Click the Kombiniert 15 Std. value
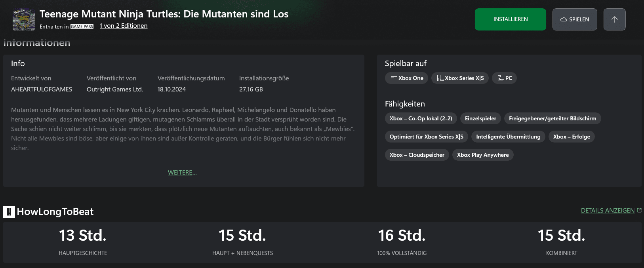Screen dimensions: 644x268 [562, 236]
